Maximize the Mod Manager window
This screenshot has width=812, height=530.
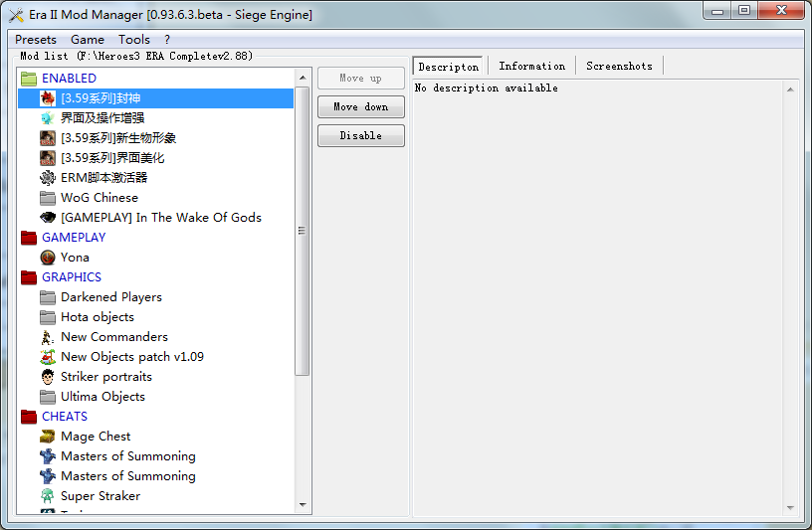point(744,11)
